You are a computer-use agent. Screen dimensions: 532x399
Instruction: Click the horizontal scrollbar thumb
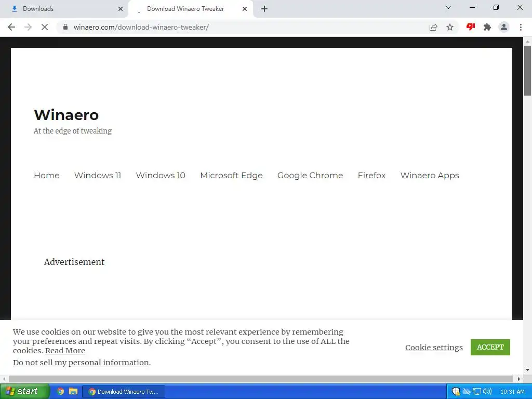tap(261, 379)
